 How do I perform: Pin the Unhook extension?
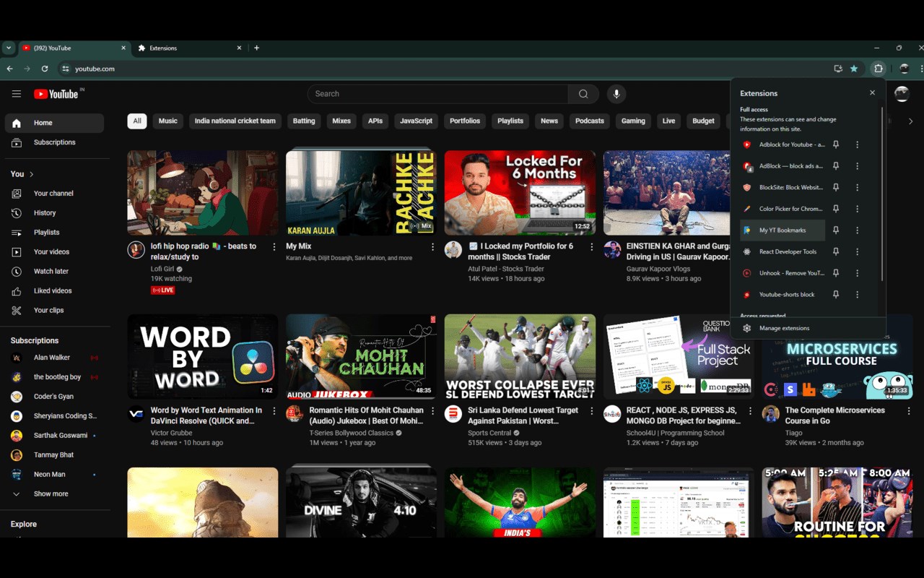(x=836, y=273)
